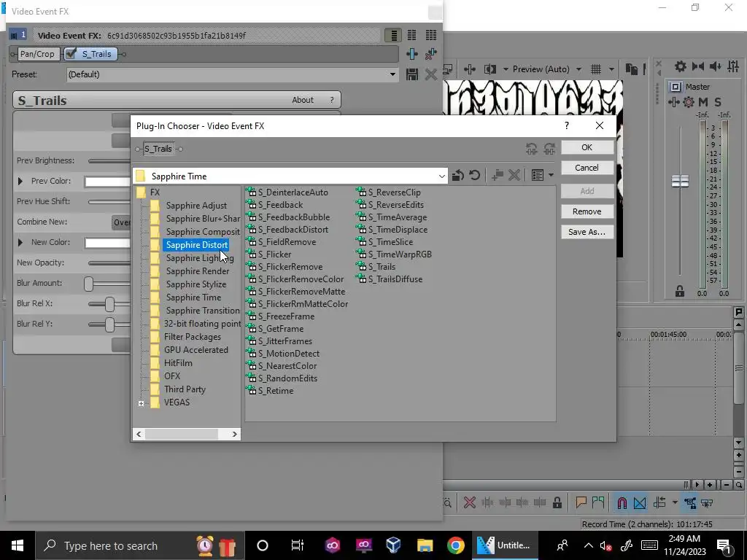Select the Pan/Crop item in plug-in chain

(37, 54)
